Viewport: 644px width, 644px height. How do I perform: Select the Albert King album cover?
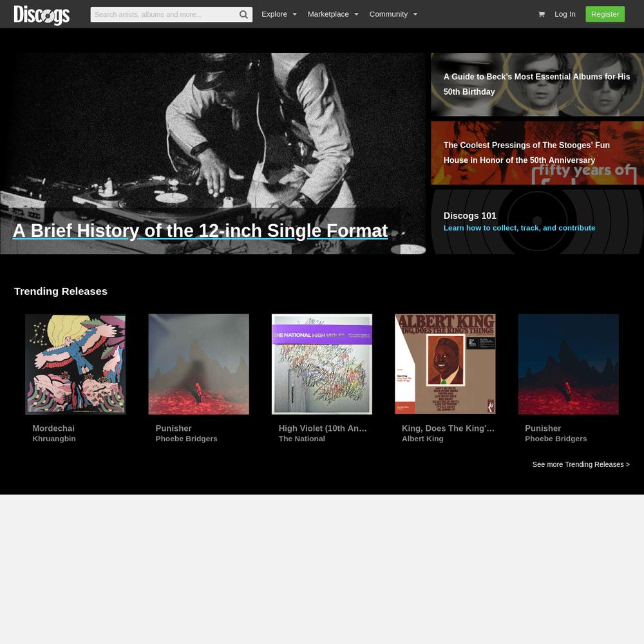pyautogui.click(x=445, y=365)
